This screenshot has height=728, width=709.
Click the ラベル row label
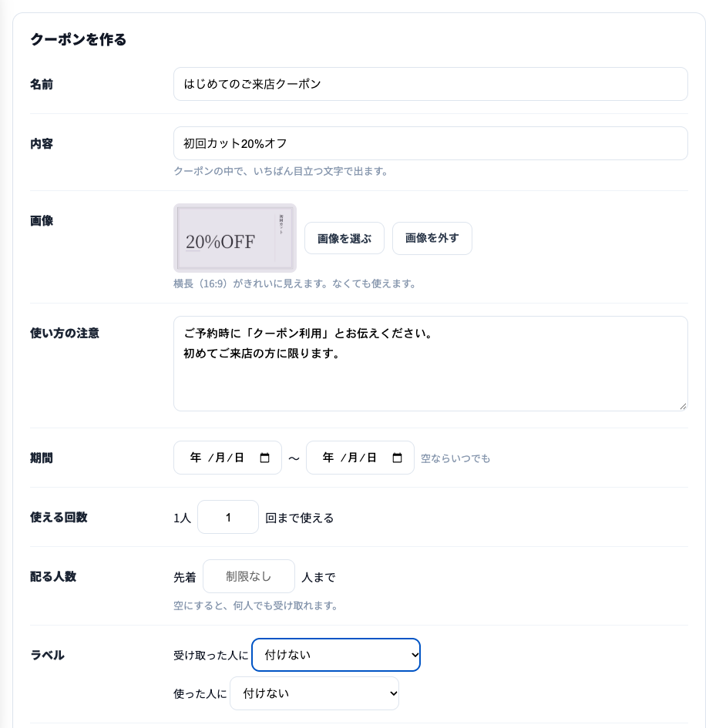(x=47, y=655)
